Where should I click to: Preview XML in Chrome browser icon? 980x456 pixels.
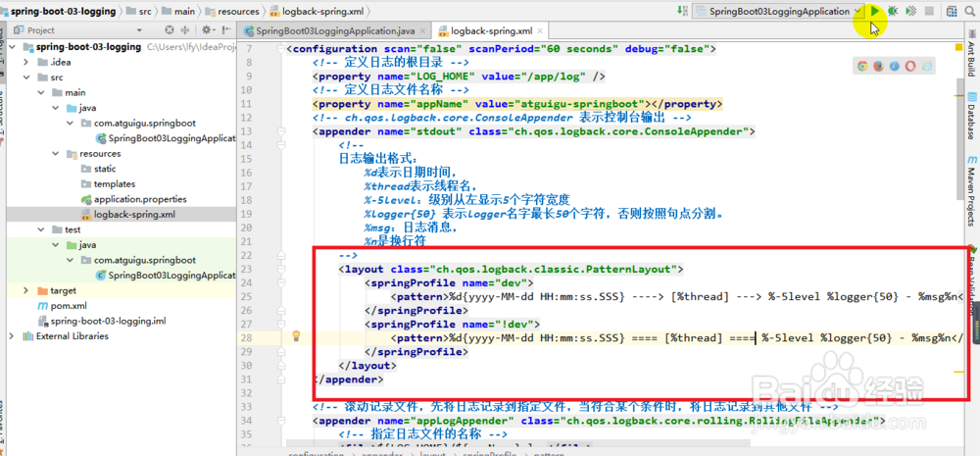[x=861, y=66]
